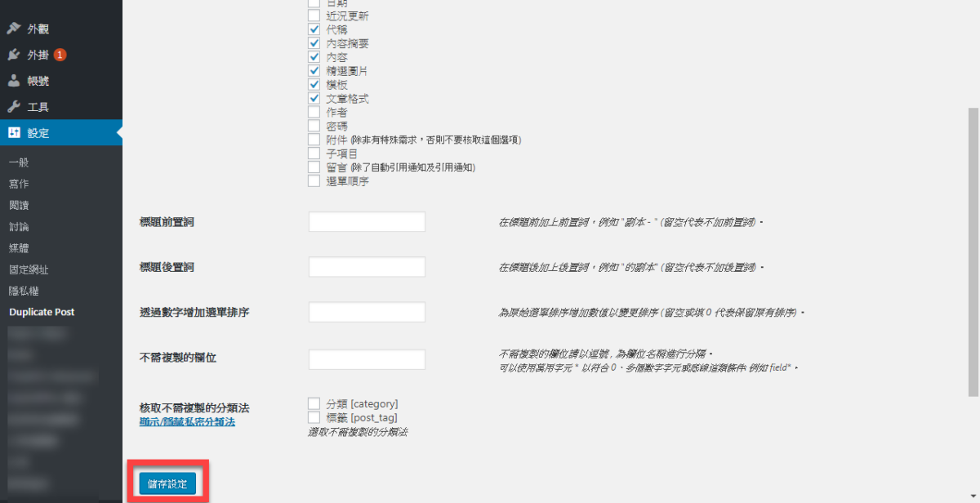
Task: Click the 標題前置詞 input field
Action: (x=367, y=222)
